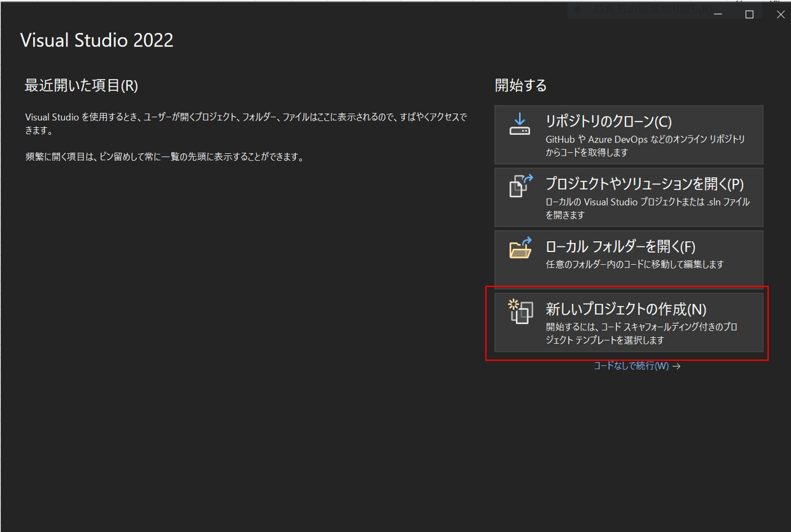Click コードなしで続行(W) link
Image resolution: width=791 pixels, height=532 pixels.
click(637, 366)
